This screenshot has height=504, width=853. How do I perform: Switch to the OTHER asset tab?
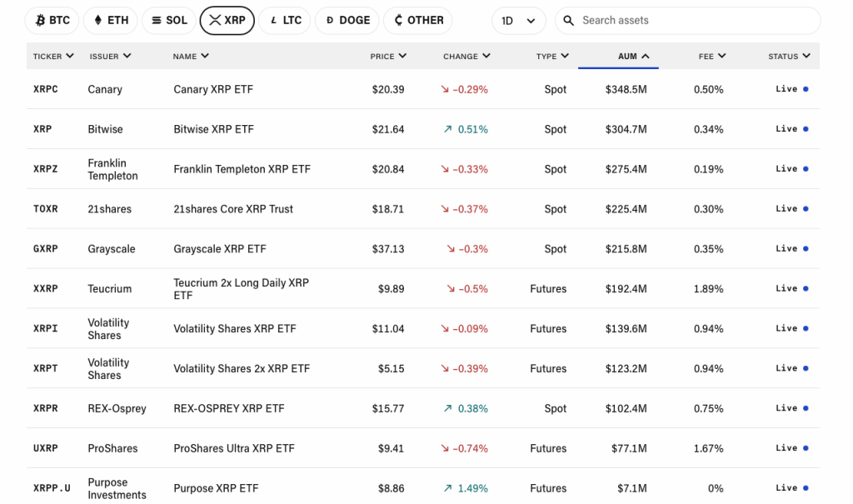pos(418,20)
